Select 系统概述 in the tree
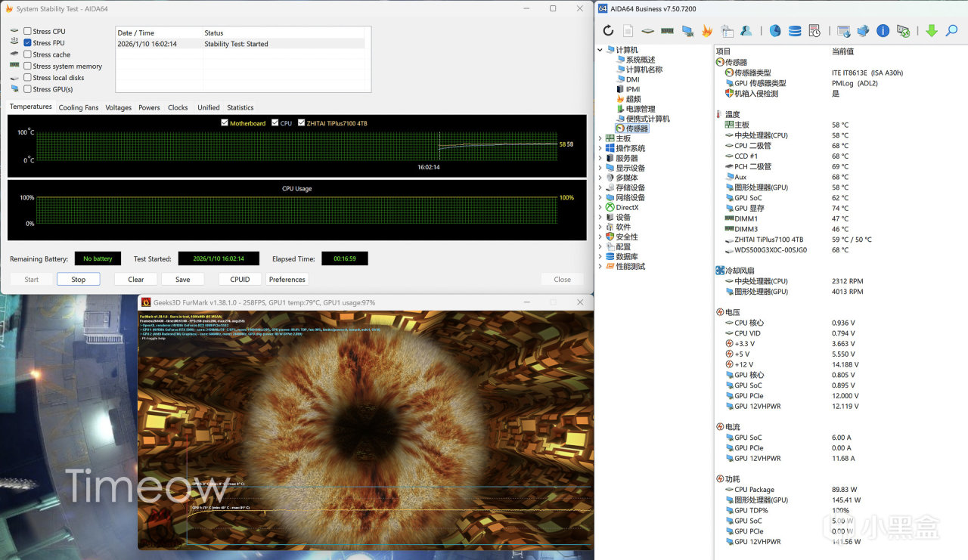This screenshot has height=560, width=968. (x=640, y=60)
